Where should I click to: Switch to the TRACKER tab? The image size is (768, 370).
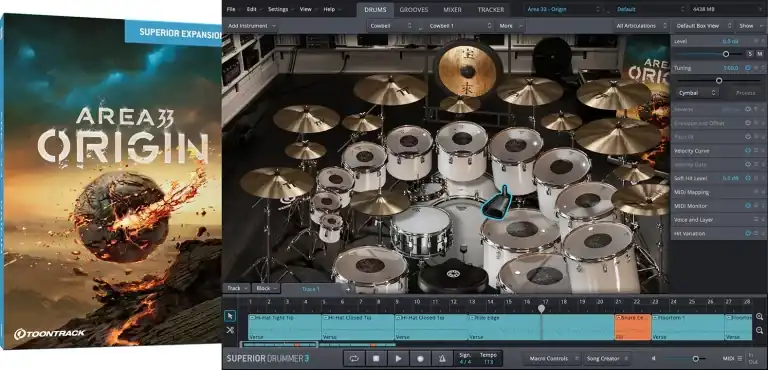click(491, 10)
